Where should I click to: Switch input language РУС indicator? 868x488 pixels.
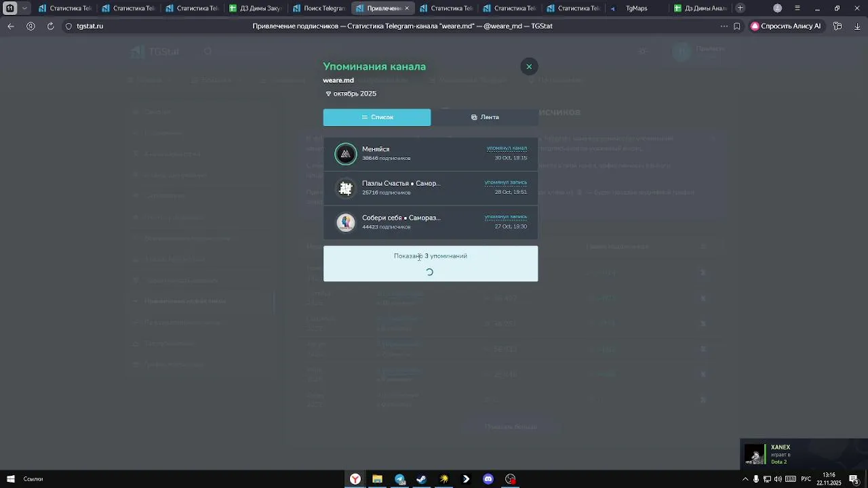[806, 479]
